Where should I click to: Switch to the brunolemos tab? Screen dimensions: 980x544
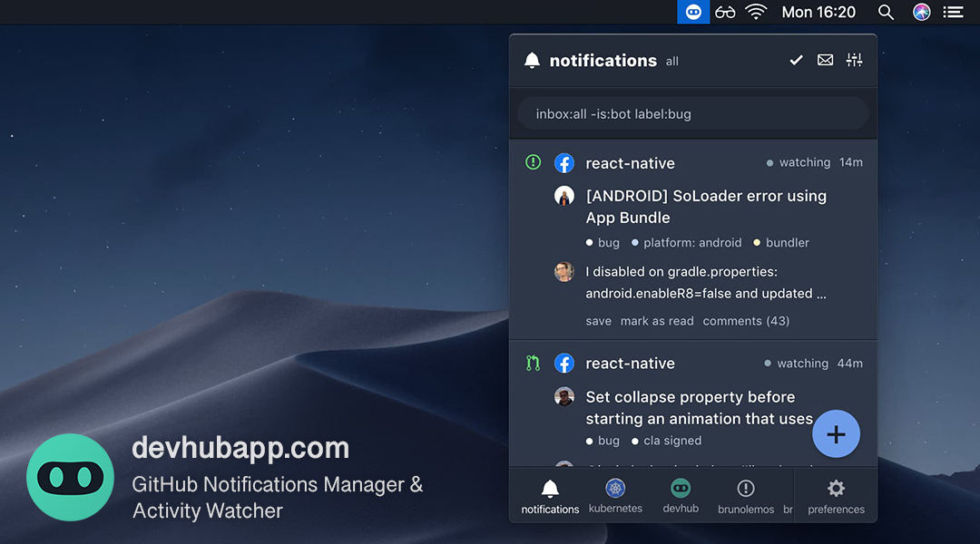(746, 497)
